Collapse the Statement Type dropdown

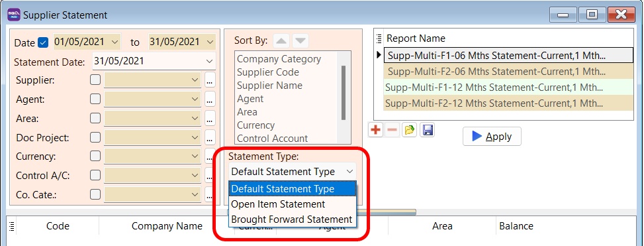(350, 172)
